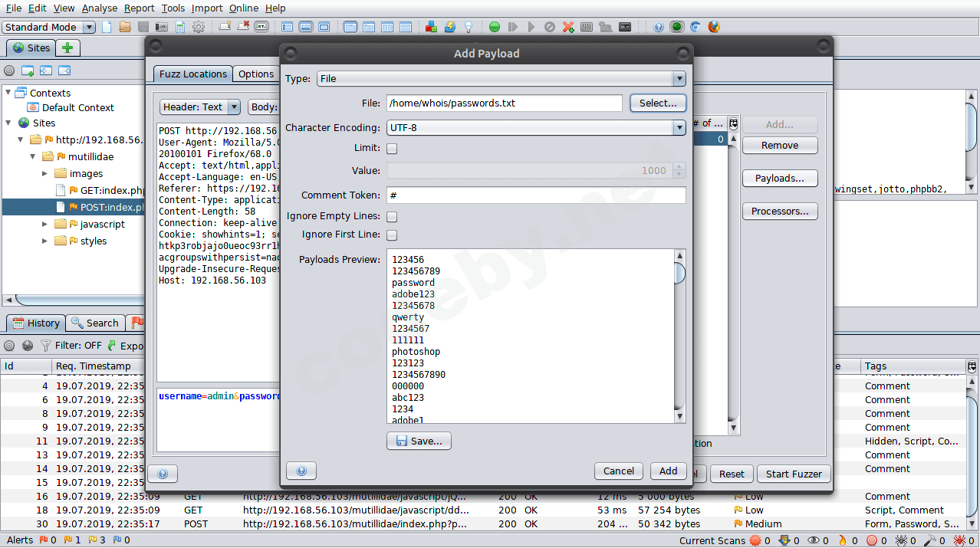Expand the javascript folder in Sites tree
The height and width of the screenshot is (548, 980).
pyautogui.click(x=45, y=225)
